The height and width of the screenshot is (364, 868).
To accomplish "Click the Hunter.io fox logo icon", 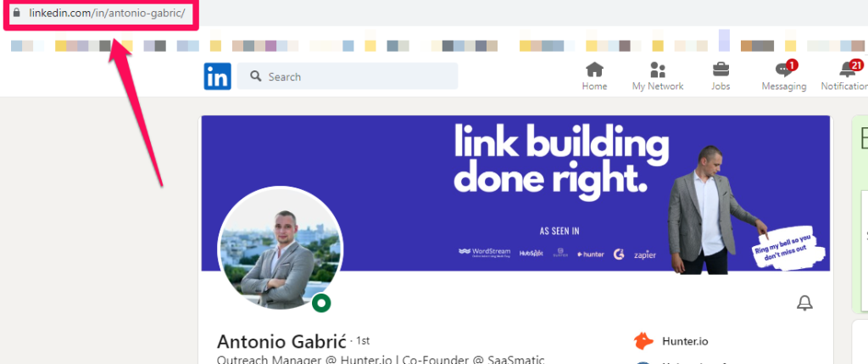I will tap(643, 341).
